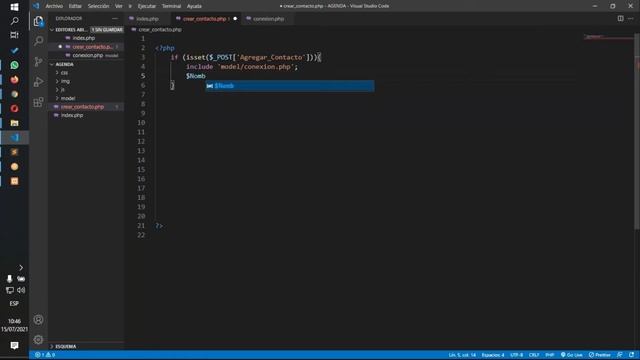The height and width of the screenshot is (360, 640).
Task: Accept the $Nomb autocomplete suggestion
Action: click(x=290, y=86)
